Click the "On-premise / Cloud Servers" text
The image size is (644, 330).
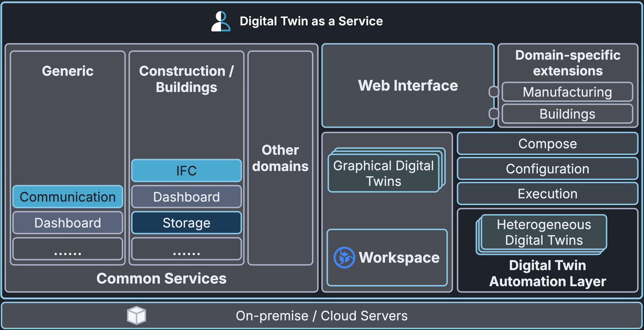point(322,315)
